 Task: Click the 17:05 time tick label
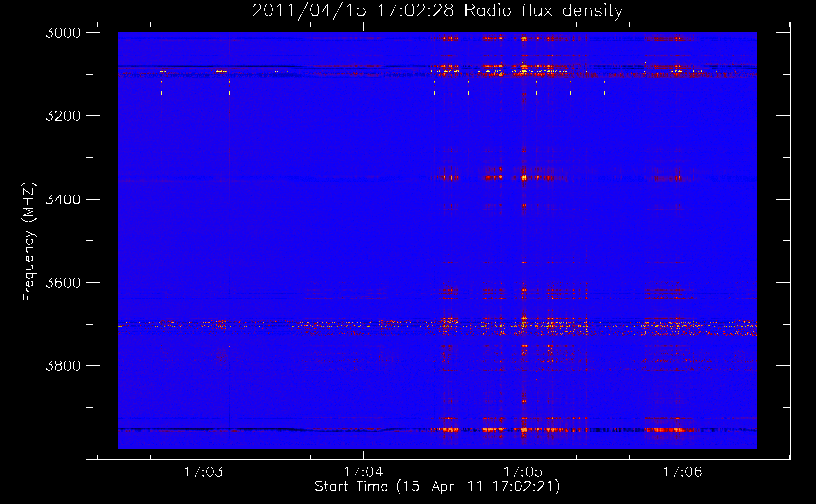click(523, 472)
